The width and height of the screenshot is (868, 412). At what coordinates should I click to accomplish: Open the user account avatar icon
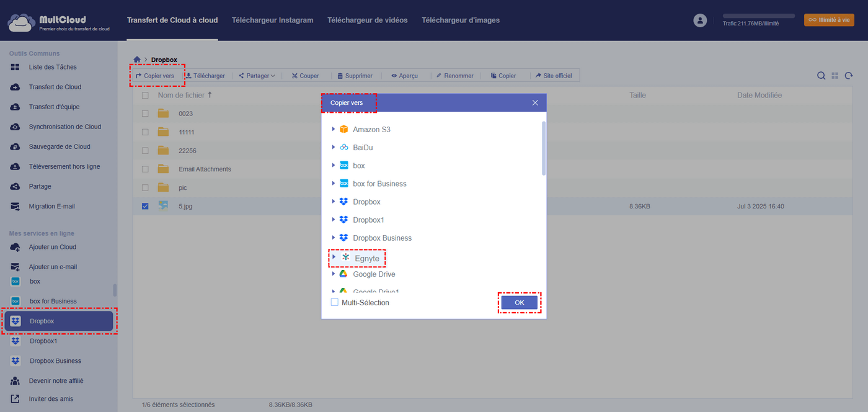coord(700,20)
